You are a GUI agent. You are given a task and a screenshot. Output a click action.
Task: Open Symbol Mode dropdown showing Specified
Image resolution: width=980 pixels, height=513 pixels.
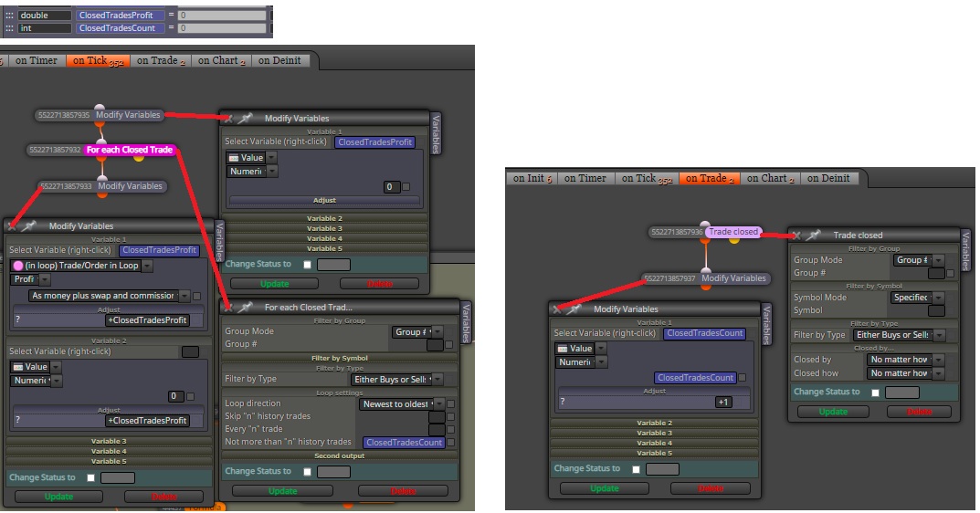[x=918, y=298]
